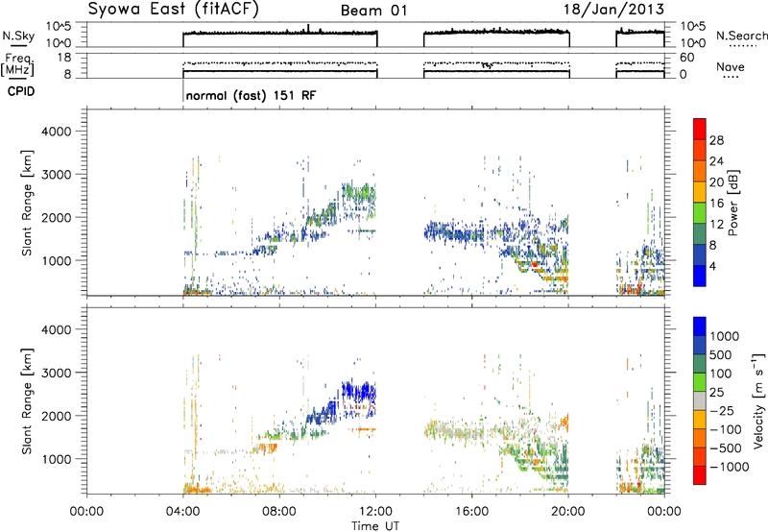
Task: Click the '12' label on the Power colorbar
Action: (716, 225)
